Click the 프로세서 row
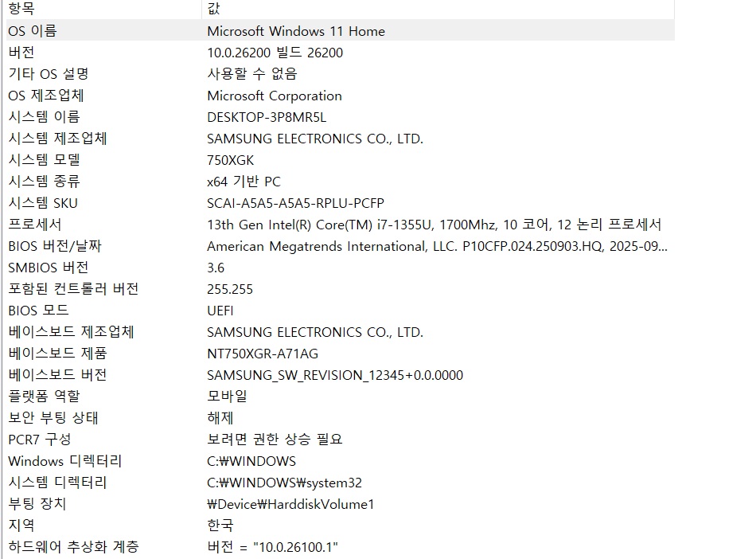 (x=34, y=225)
